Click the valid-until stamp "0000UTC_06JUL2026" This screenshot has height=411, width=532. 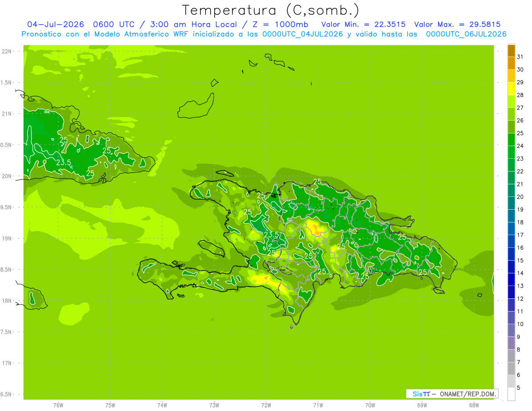point(466,34)
